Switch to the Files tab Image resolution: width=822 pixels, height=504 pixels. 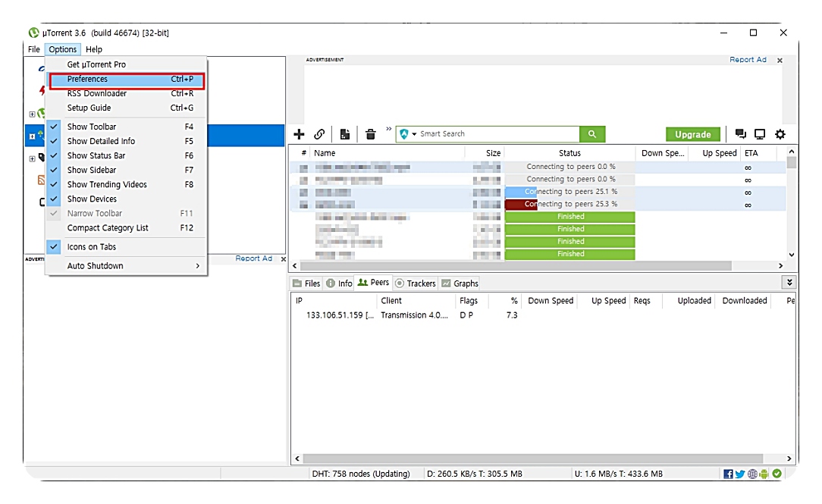point(306,283)
